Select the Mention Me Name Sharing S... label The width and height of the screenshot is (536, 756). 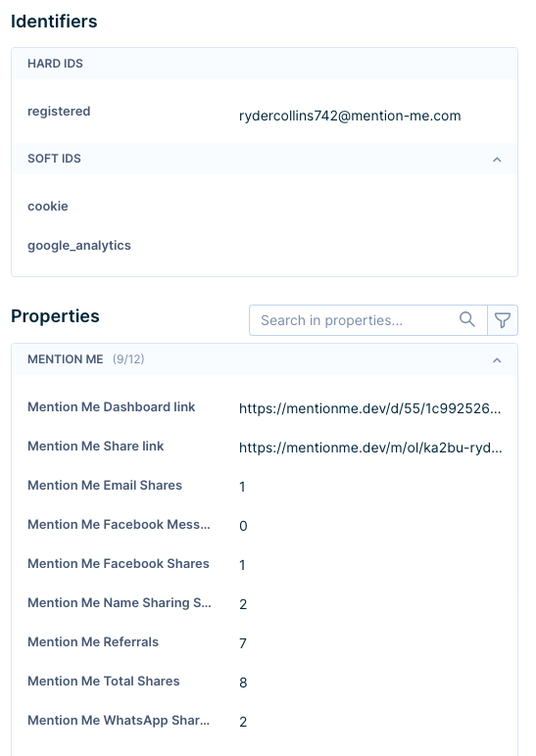(120, 602)
